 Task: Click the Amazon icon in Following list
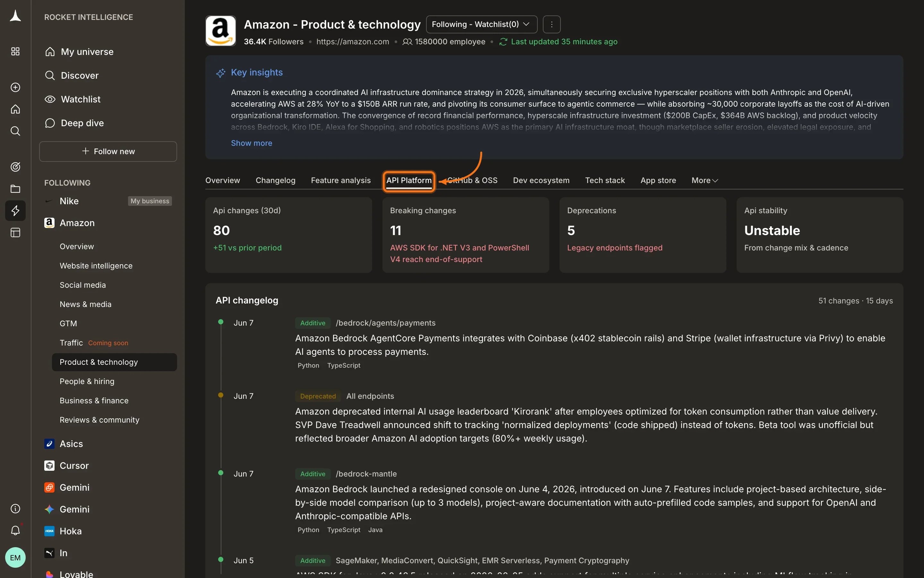coord(49,223)
